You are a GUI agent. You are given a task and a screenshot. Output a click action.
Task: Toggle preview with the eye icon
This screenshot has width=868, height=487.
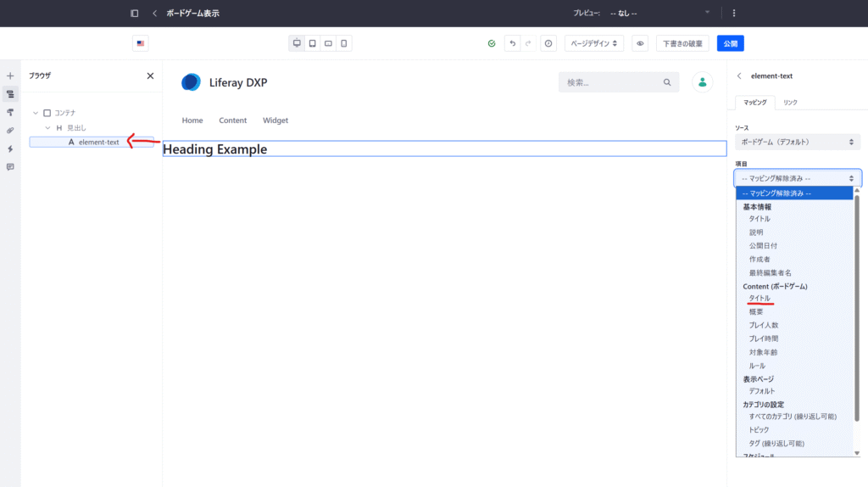(x=640, y=43)
